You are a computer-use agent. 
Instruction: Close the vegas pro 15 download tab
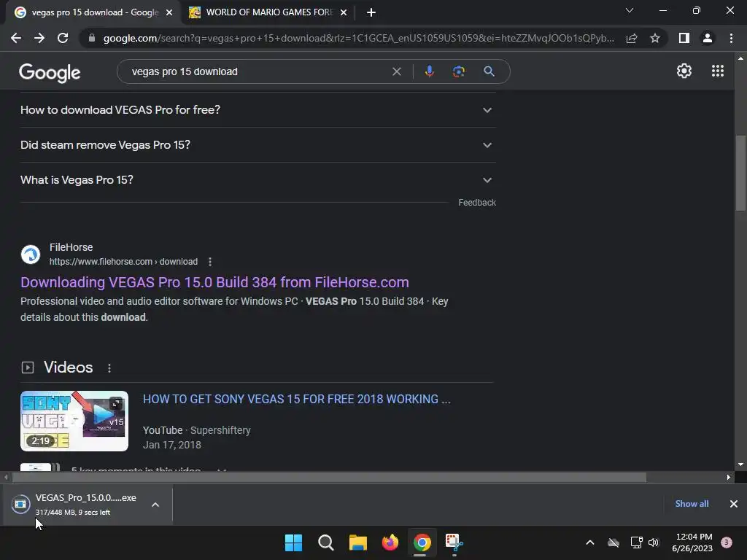[169, 12]
